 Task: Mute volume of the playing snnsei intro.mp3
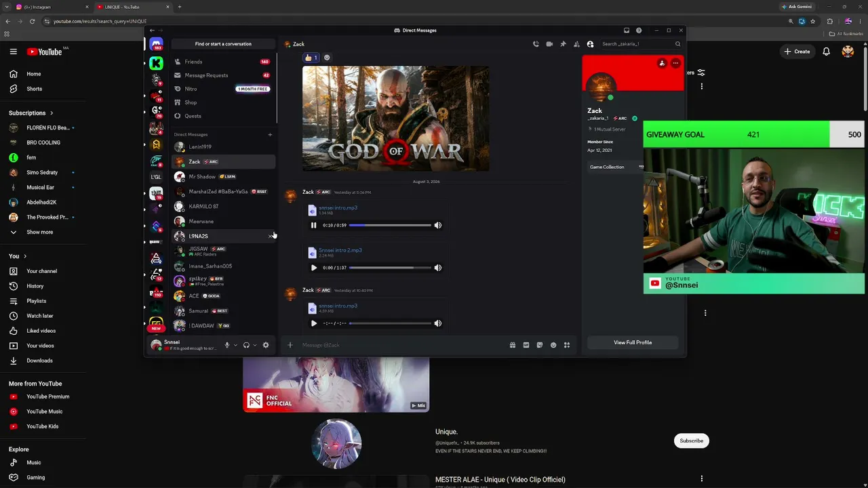(x=437, y=225)
